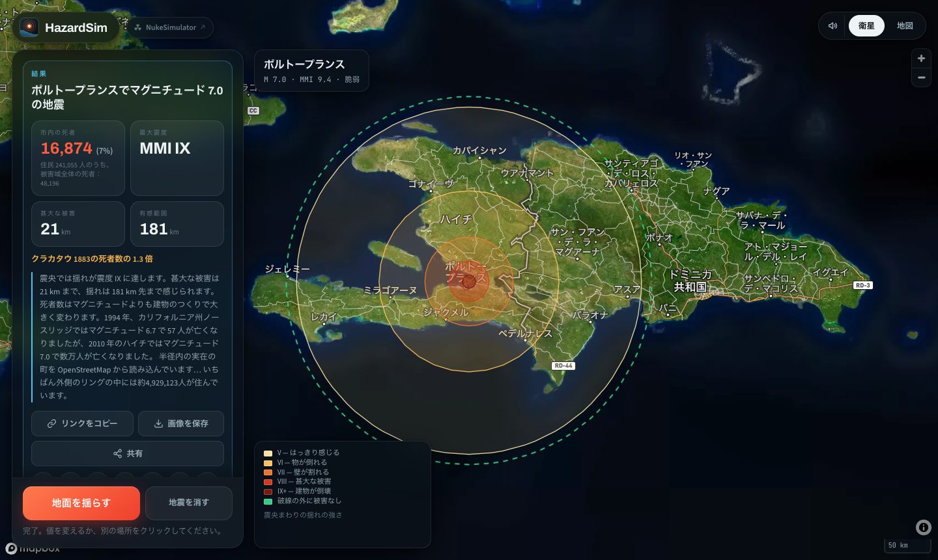Click the 地震を消す clear button

(x=189, y=503)
